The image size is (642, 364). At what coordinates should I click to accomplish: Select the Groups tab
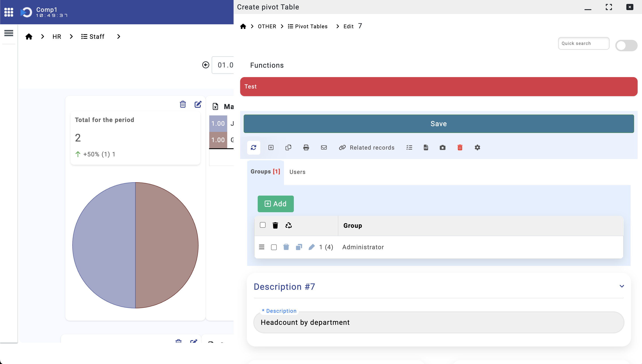click(x=264, y=172)
